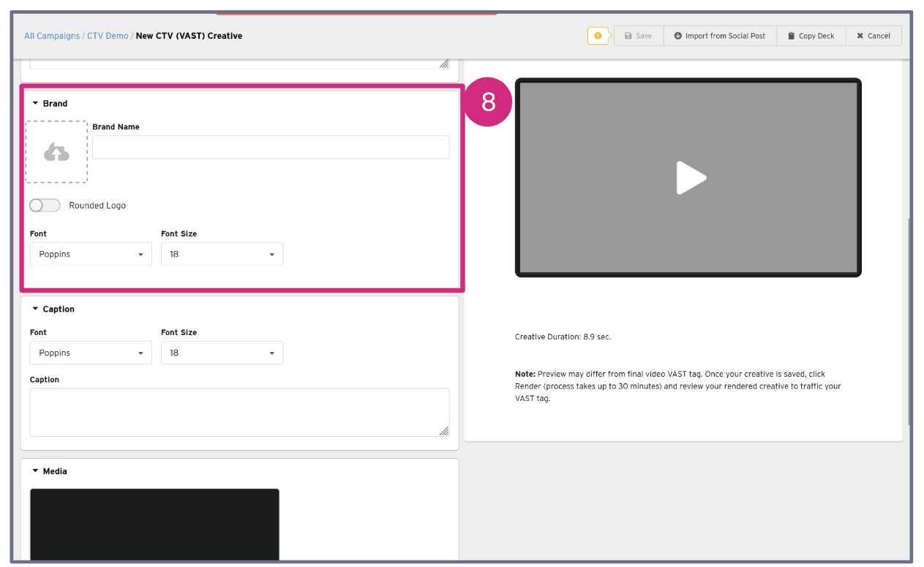924x567 pixels.
Task: Click the Save button
Action: tap(638, 36)
